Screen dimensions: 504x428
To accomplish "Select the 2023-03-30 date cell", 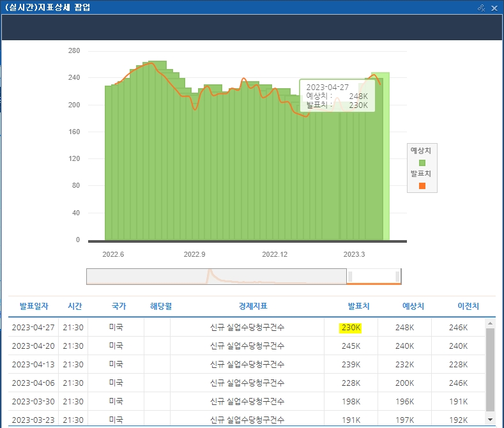I will pyautogui.click(x=33, y=401).
